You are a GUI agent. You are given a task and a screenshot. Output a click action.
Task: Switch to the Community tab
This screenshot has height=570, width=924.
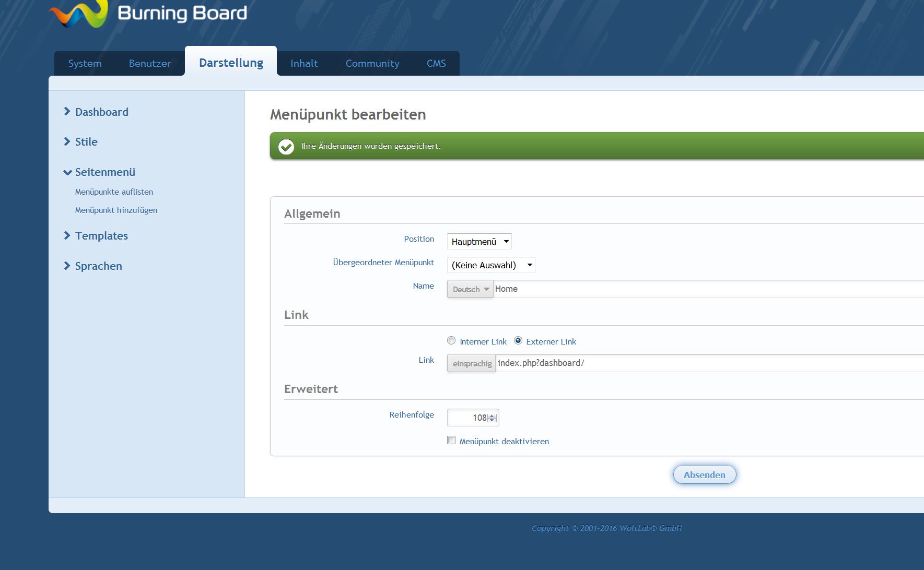tap(372, 64)
